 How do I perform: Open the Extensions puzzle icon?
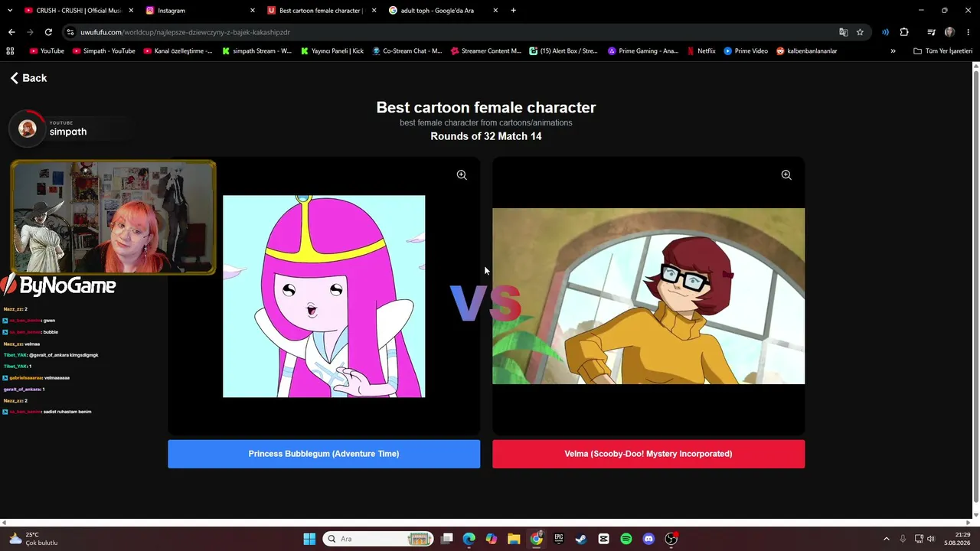click(904, 32)
